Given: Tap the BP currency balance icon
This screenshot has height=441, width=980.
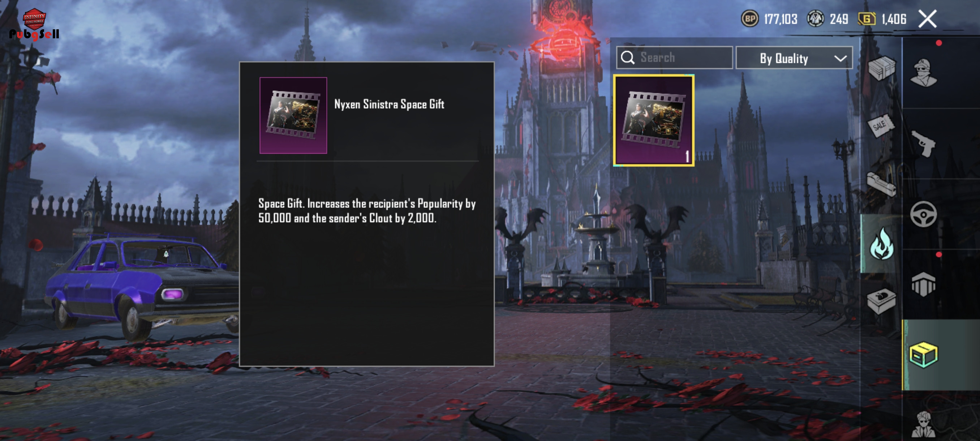Looking at the screenshot, I should [749, 19].
